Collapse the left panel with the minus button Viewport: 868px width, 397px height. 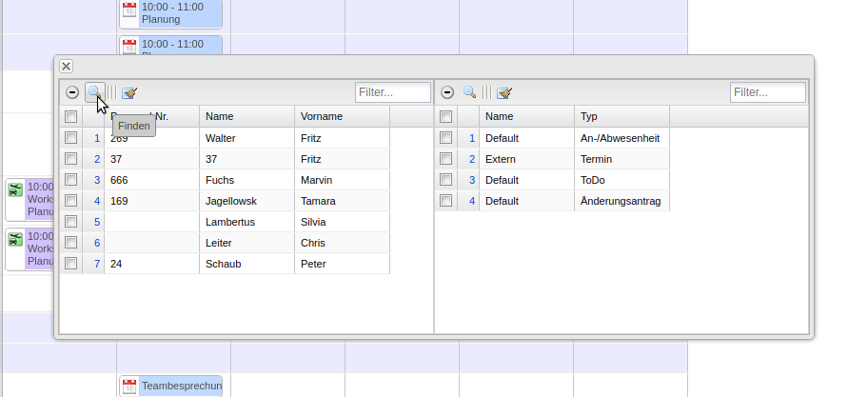[x=72, y=92]
